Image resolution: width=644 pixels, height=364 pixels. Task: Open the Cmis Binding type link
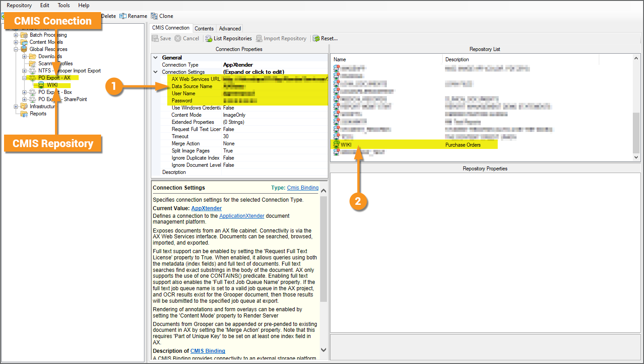[303, 188]
